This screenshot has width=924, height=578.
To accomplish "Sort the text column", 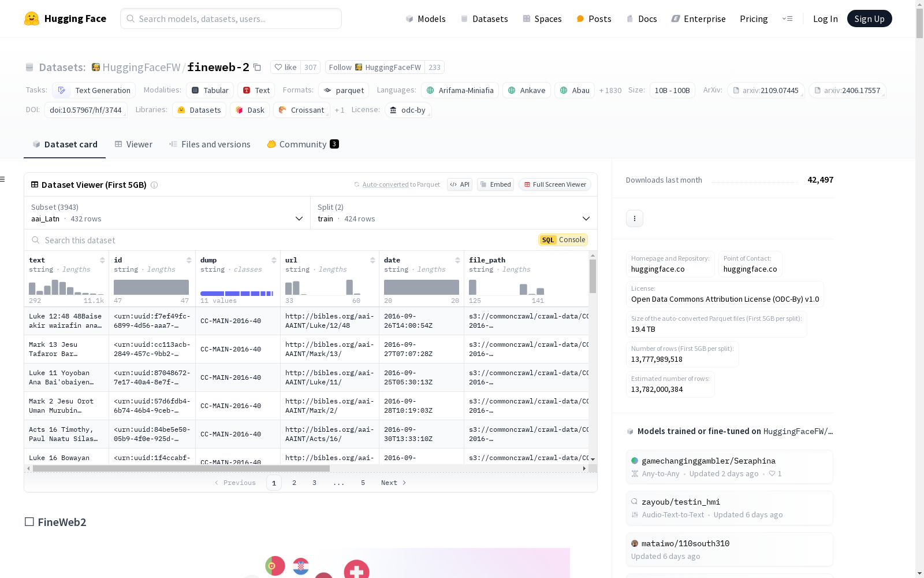I will [102, 260].
